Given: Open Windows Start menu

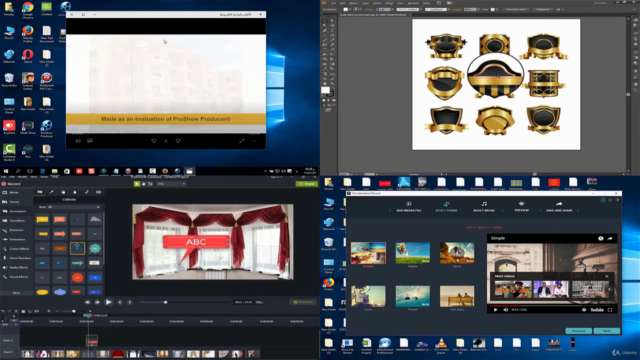Looking at the screenshot, I should click(6, 171).
